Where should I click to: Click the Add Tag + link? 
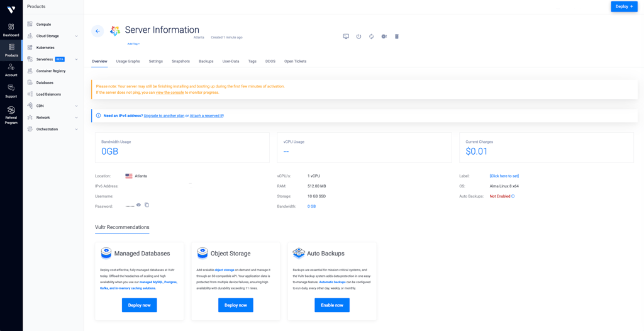point(133,43)
